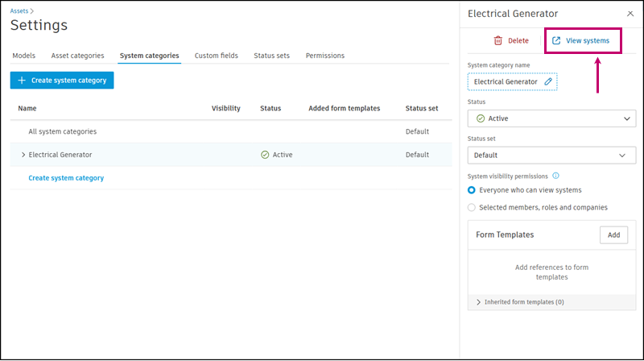Image resolution: width=644 pixels, height=361 pixels.
Task: Click the Create system category link in table
Action: (x=66, y=178)
